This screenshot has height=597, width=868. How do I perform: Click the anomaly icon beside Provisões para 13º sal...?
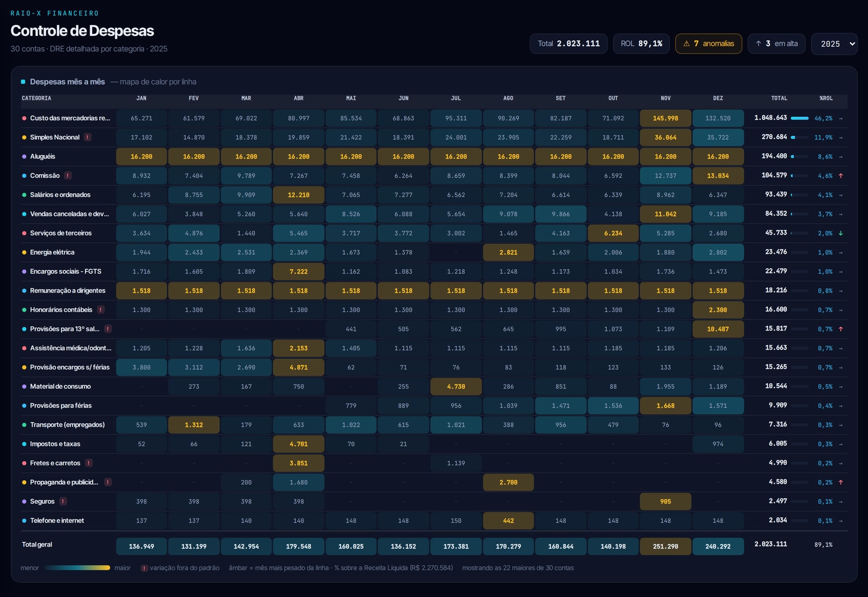[x=108, y=328]
